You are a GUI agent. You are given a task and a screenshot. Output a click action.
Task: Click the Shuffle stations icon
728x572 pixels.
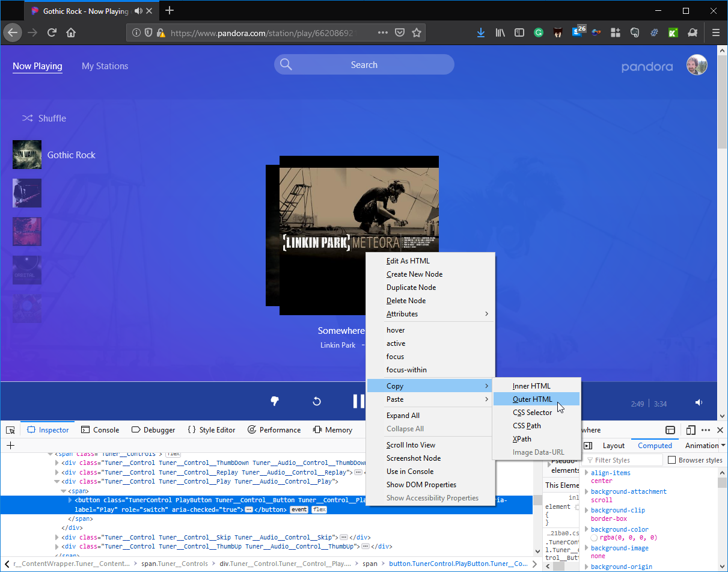click(x=28, y=118)
